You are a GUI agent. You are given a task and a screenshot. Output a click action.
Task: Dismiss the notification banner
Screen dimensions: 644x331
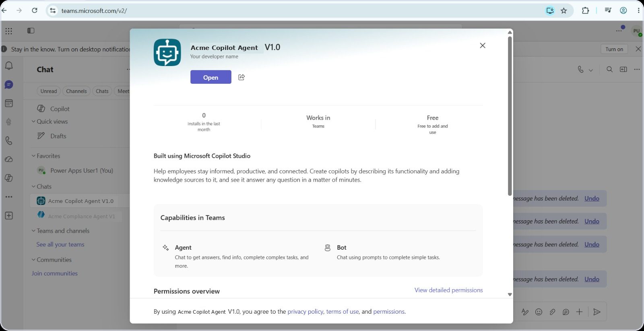[x=638, y=49]
